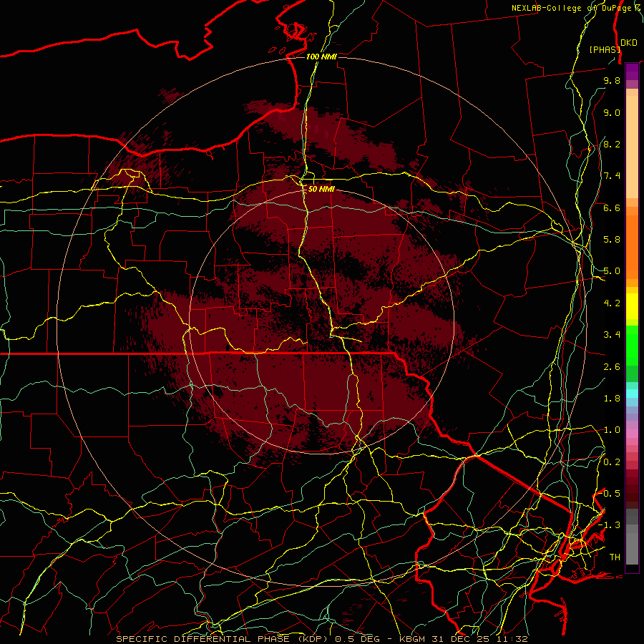Click the "TH" threshold label on legend

tap(615, 557)
